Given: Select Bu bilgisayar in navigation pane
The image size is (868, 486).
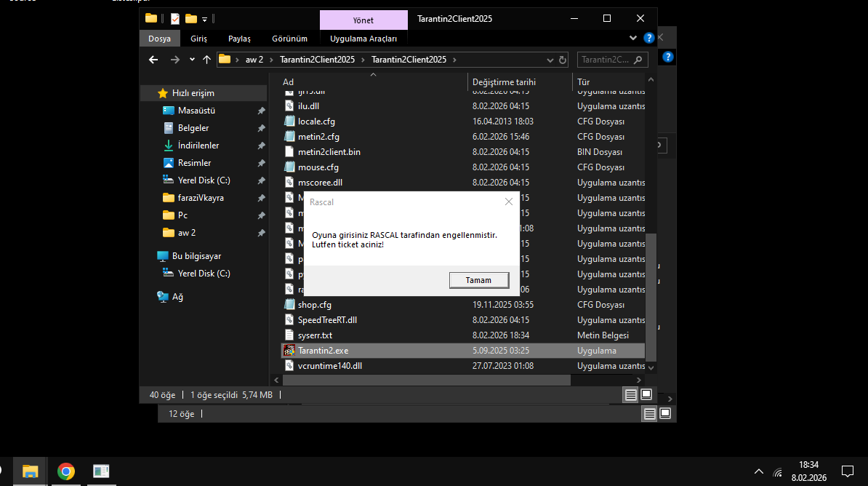Looking at the screenshot, I should pyautogui.click(x=196, y=256).
